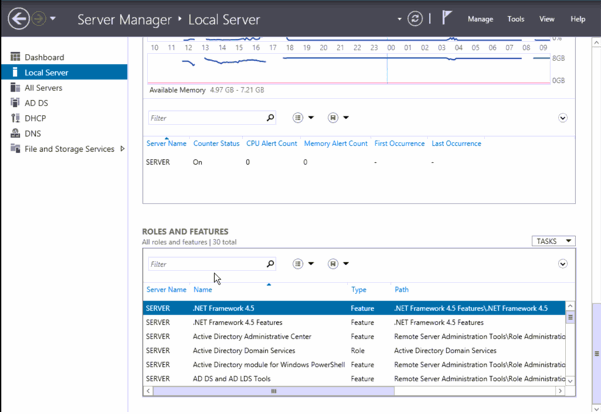Click the search icon in performance filter

pyautogui.click(x=270, y=118)
